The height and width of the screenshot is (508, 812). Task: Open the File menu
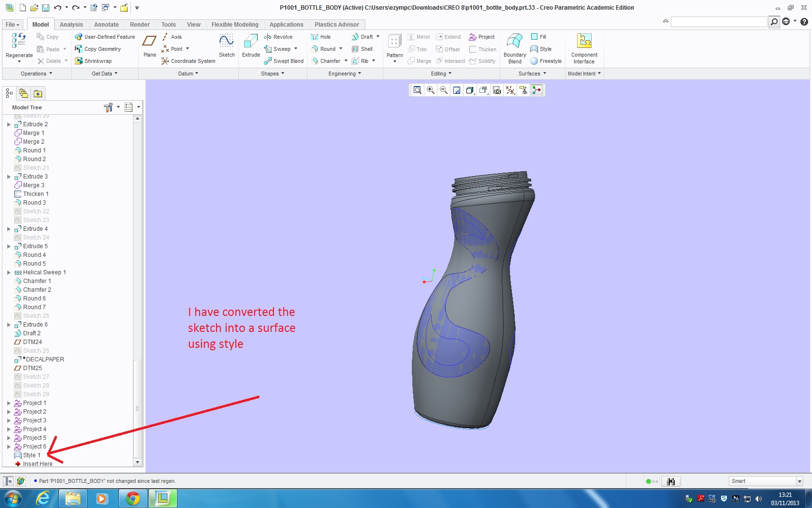(x=13, y=25)
